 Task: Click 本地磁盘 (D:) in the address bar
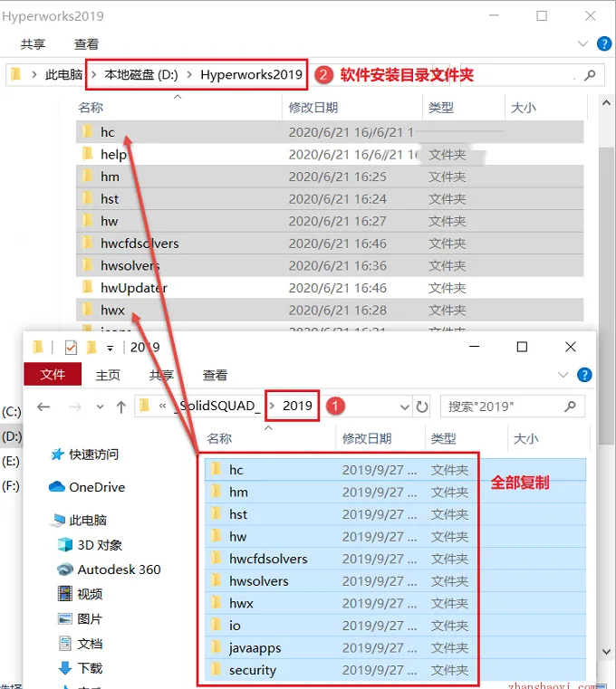point(141,75)
